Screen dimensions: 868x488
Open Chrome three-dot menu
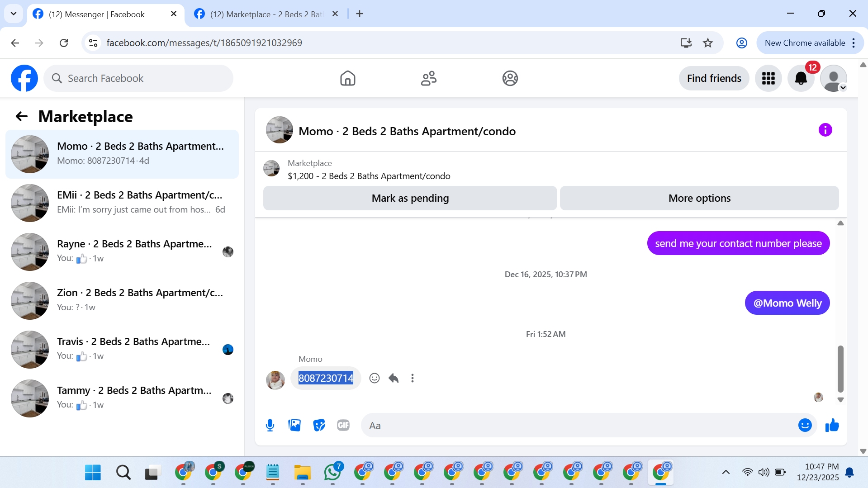point(854,43)
